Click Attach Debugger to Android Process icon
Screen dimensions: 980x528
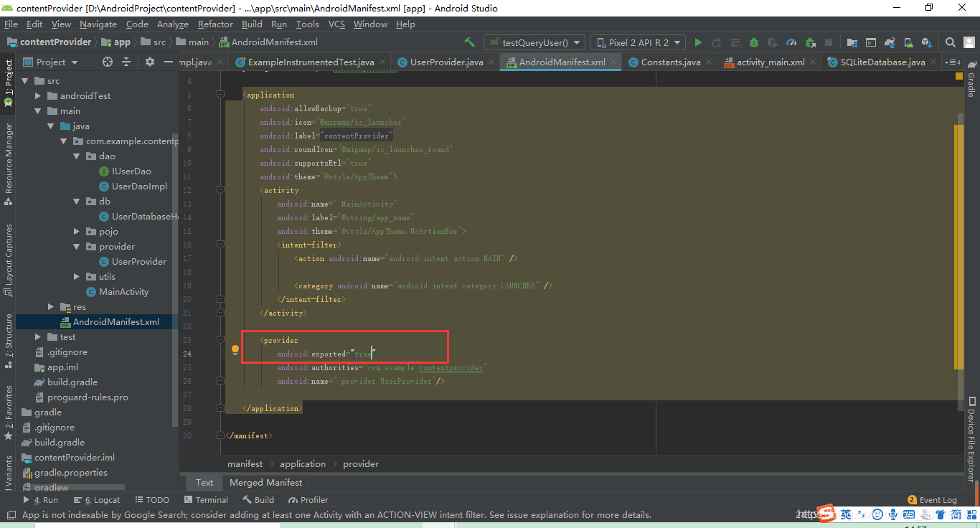point(811,42)
